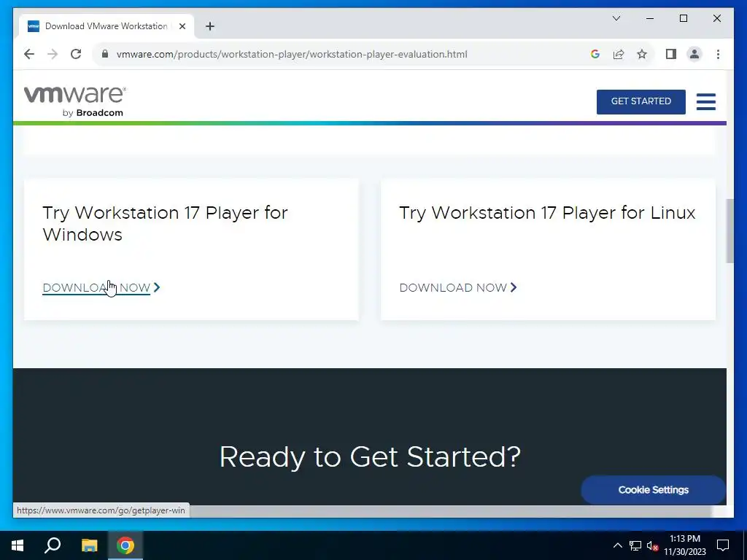The width and height of the screenshot is (747, 560).
Task: Open Chrome side panel
Action: (671, 54)
